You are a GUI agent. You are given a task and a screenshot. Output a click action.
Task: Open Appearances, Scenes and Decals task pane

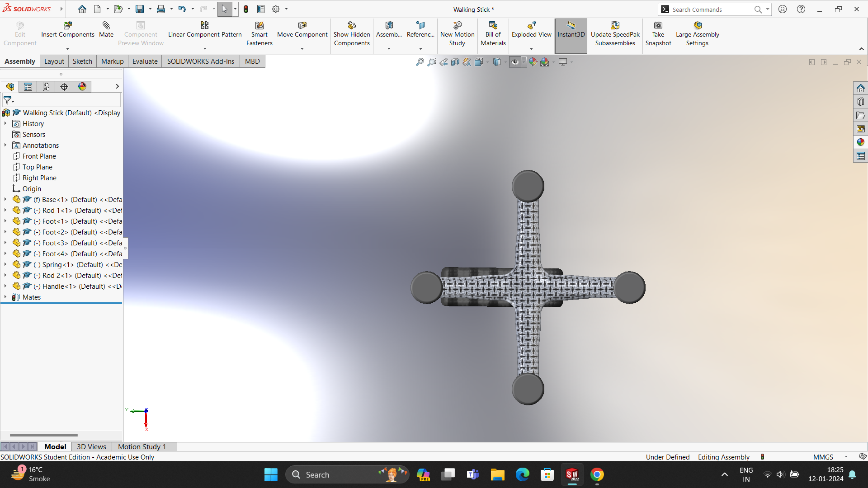tap(860, 142)
